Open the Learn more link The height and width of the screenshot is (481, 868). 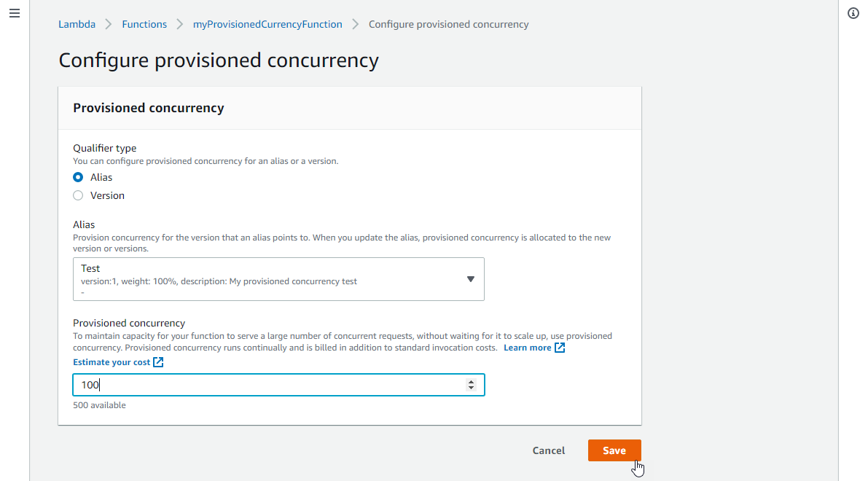pyautogui.click(x=528, y=348)
